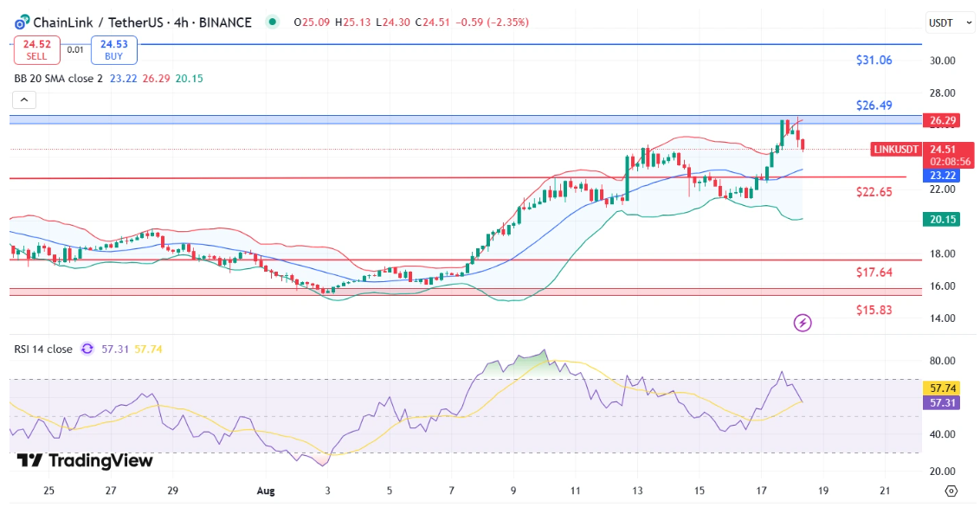Click the 20.15 lower band price tag

pos(941,219)
